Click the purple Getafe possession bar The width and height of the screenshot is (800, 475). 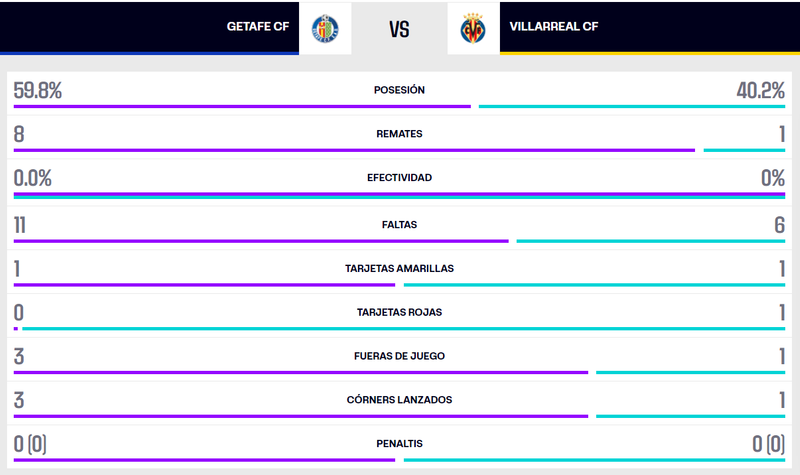point(241,106)
